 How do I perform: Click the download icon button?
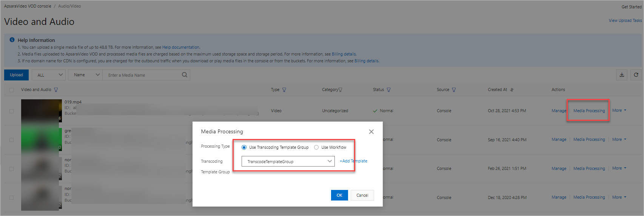tap(622, 75)
